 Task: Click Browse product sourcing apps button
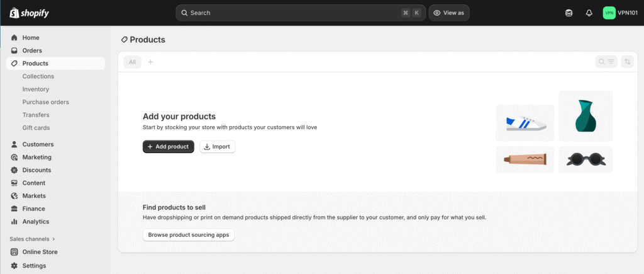coord(189,235)
